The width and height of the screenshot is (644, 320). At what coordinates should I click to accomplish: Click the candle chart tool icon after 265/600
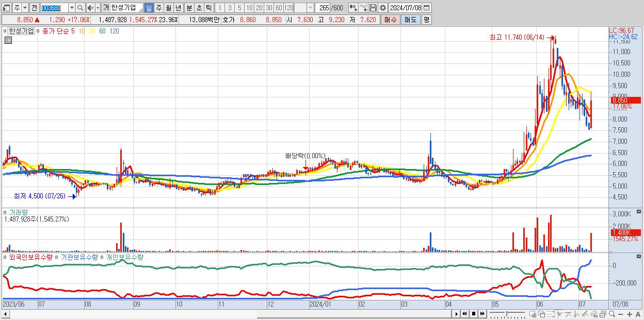(353, 8)
